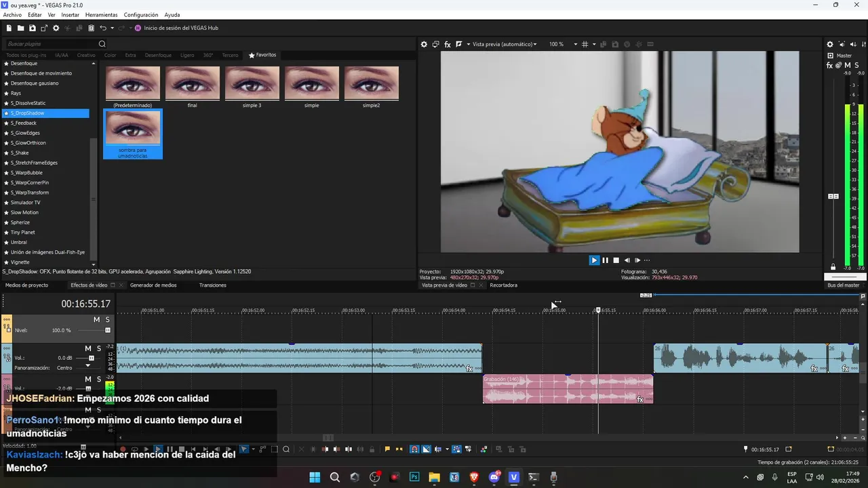Select the zoom magnifier tool below timeline
The height and width of the screenshot is (488, 868).
click(x=286, y=449)
